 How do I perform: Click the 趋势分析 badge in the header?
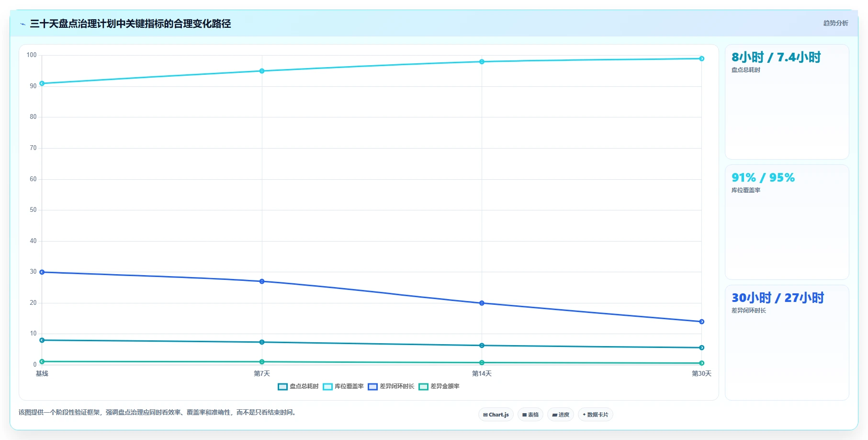[835, 23]
